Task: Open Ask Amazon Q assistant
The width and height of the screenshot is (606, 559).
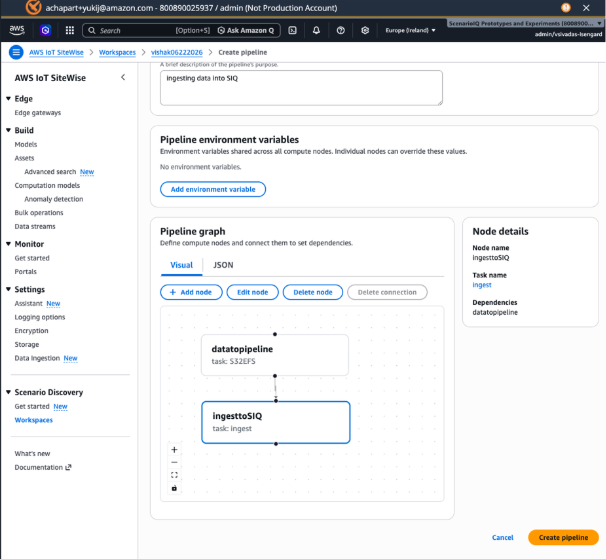Action: [x=246, y=31]
